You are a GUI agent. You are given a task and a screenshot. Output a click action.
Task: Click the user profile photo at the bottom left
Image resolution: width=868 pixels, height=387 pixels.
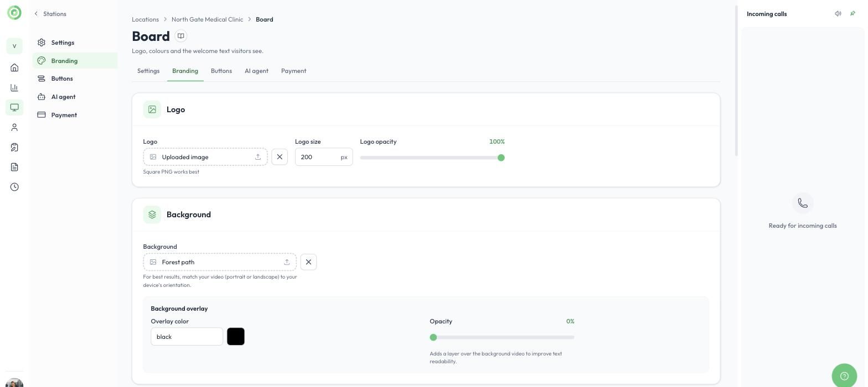click(14, 383)
